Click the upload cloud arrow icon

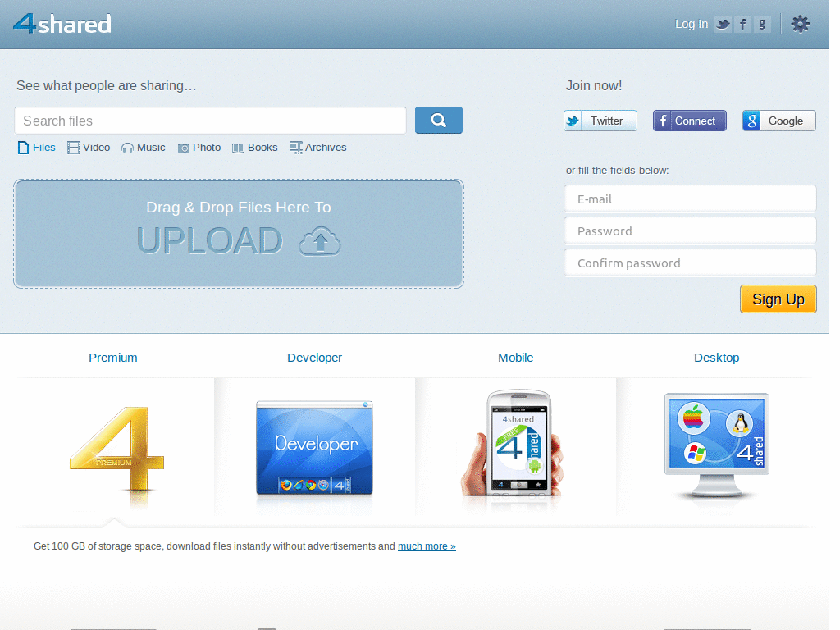click(x=320, y=241)
